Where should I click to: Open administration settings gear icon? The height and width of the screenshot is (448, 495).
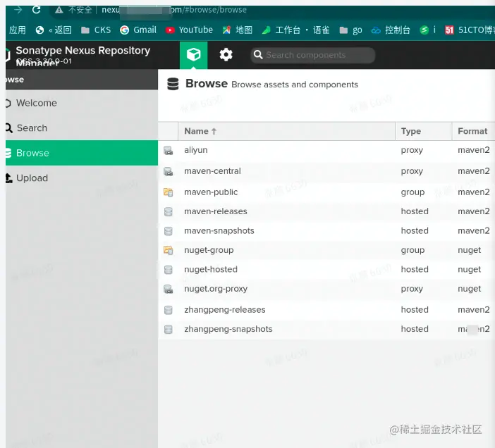tap(226, 55)
